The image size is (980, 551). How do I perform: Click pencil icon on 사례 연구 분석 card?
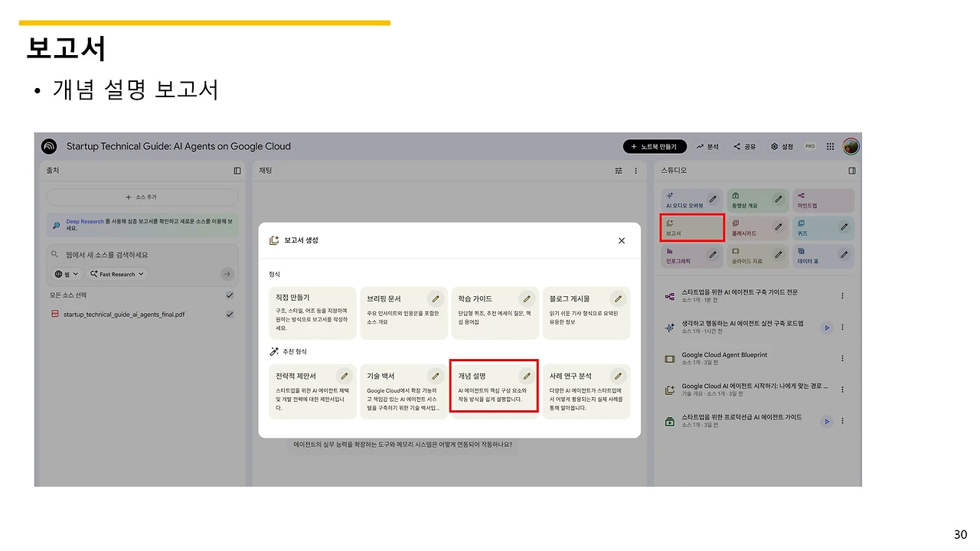coord(618,376)
